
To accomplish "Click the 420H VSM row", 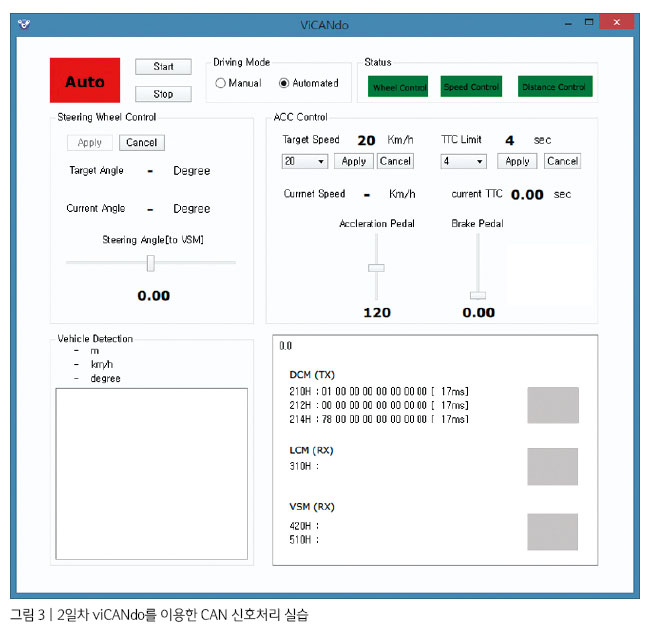I will point(304,526).
